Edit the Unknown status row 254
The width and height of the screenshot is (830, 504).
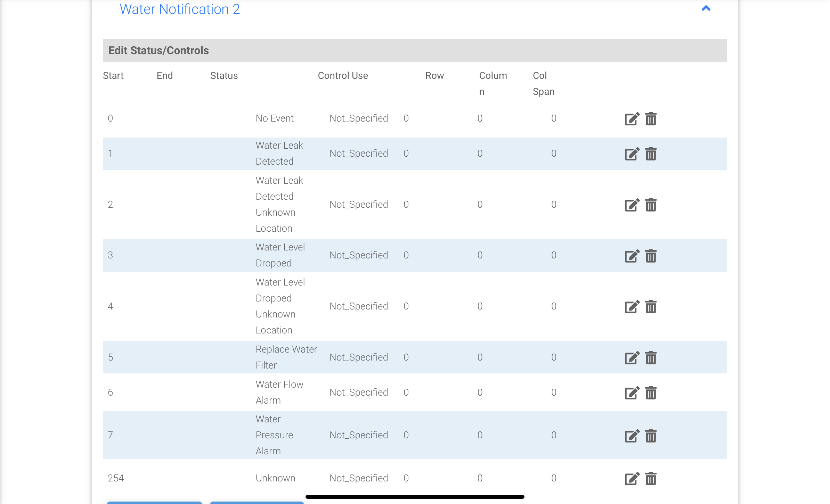pyautogui.click(x=632, y=479)
